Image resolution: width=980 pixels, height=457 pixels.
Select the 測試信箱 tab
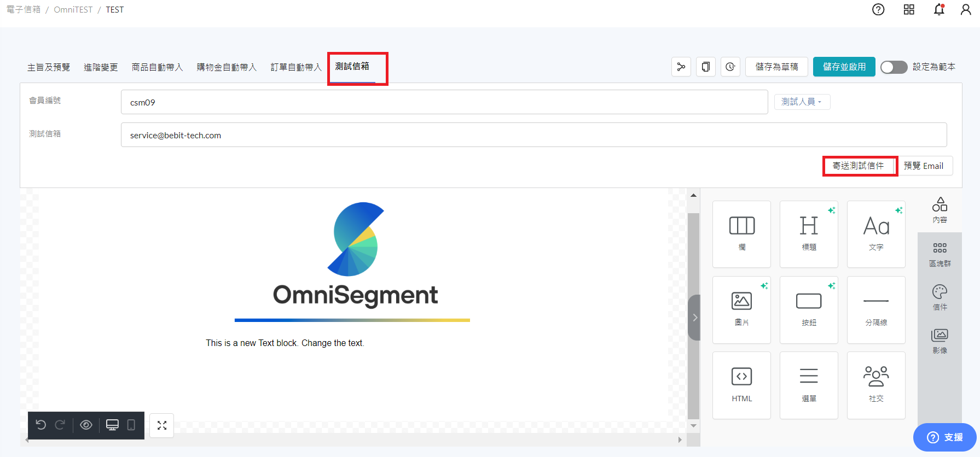[x=352, y=66]
